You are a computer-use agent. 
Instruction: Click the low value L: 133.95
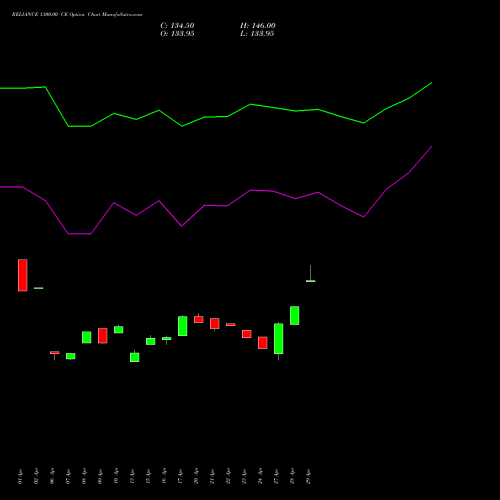tap(257, 34)
